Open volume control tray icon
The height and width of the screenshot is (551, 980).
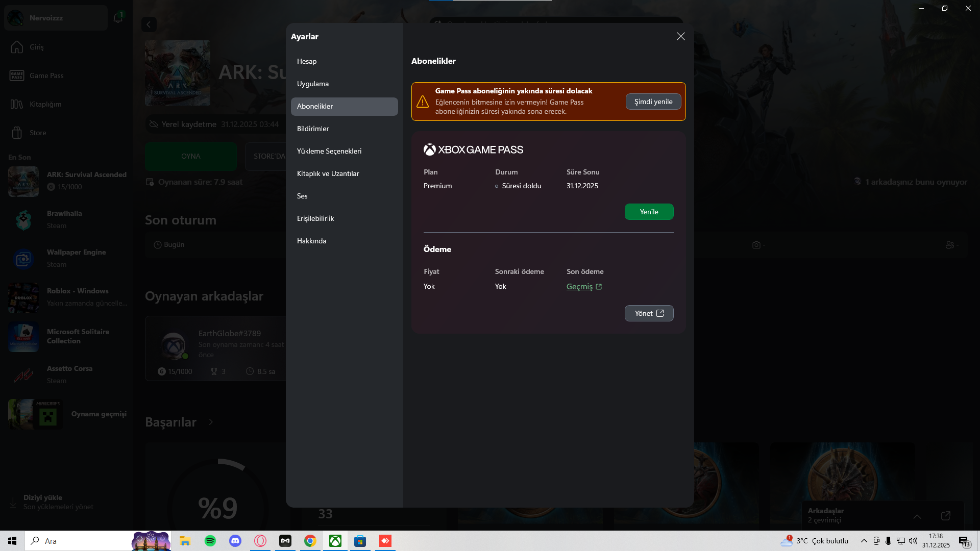[913, 541]
